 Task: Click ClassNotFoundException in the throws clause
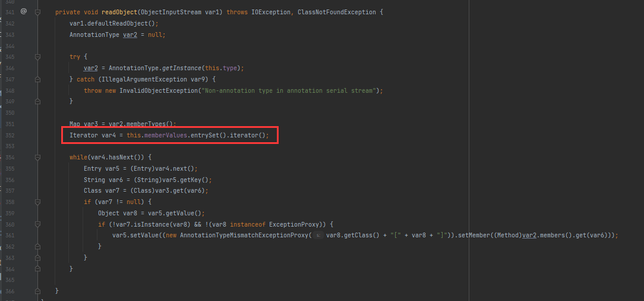337,12
